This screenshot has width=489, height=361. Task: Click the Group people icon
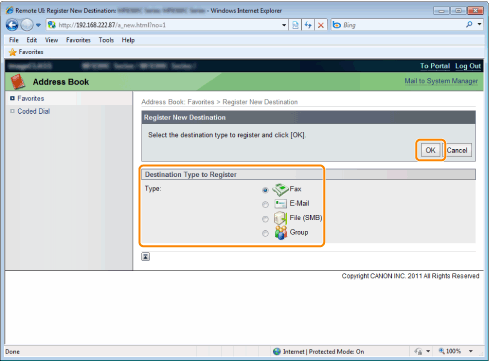tap(281, 233)
